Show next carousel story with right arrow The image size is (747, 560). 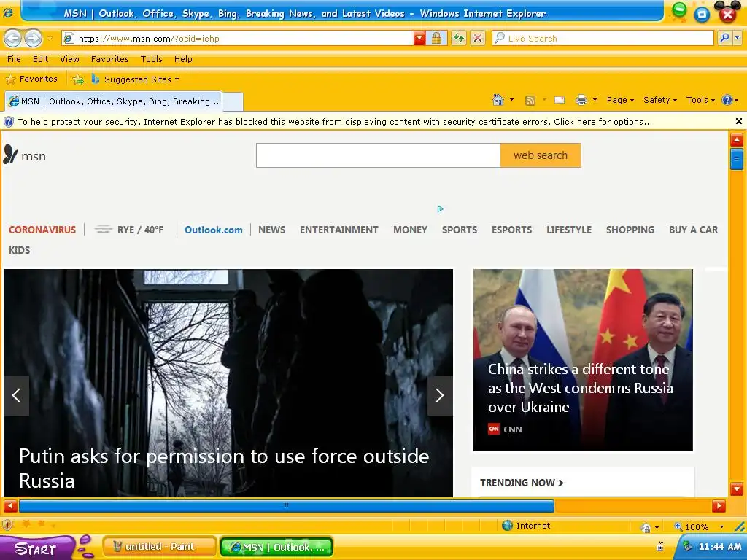440,396
